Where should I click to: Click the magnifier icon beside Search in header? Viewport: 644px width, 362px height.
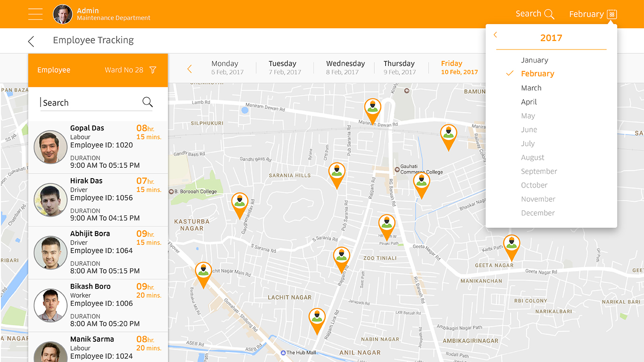point(549,14)
